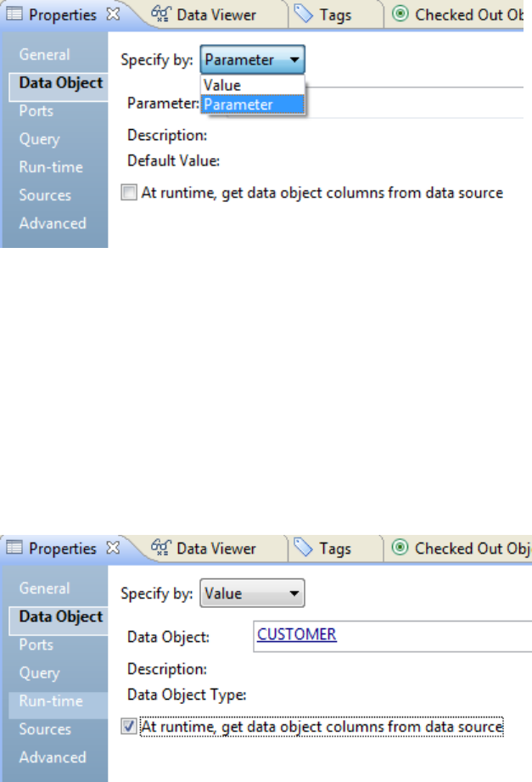Choose Value from the open dropdown list
This screenshot has height=782, width=532.
222,85
